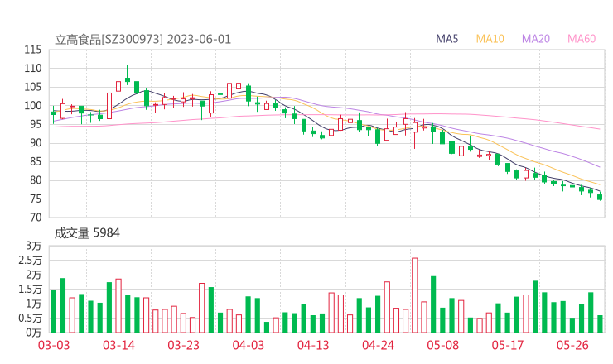
Task: Click the 1.5万 volume axis label
Action: 30,289
